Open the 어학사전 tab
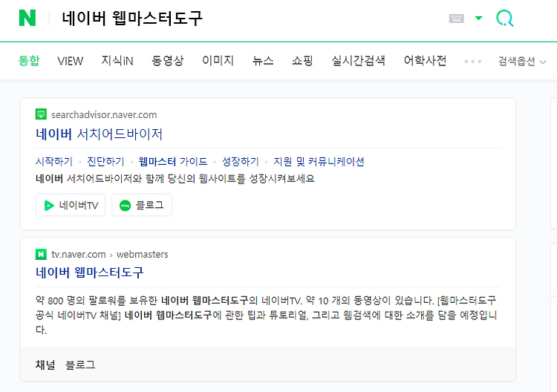The image size is (557, 392). [426, 61]
